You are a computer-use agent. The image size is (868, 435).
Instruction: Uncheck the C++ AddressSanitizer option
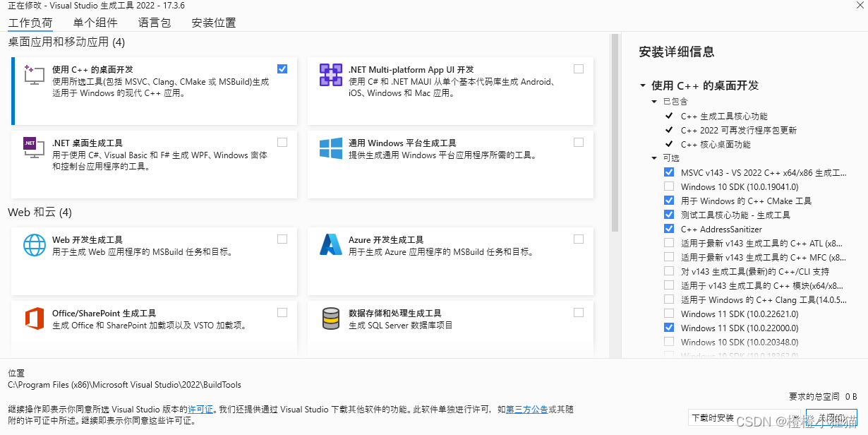point(669,229)
